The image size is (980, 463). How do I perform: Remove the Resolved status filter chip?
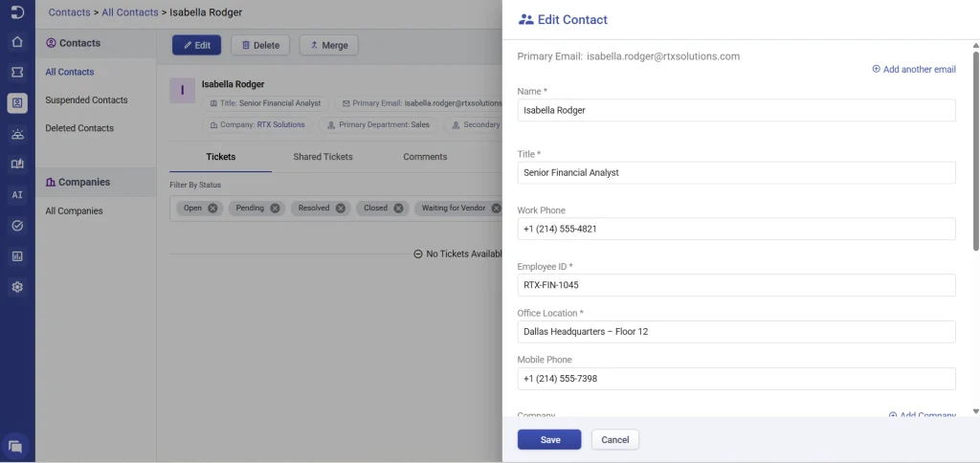(340, 208)
